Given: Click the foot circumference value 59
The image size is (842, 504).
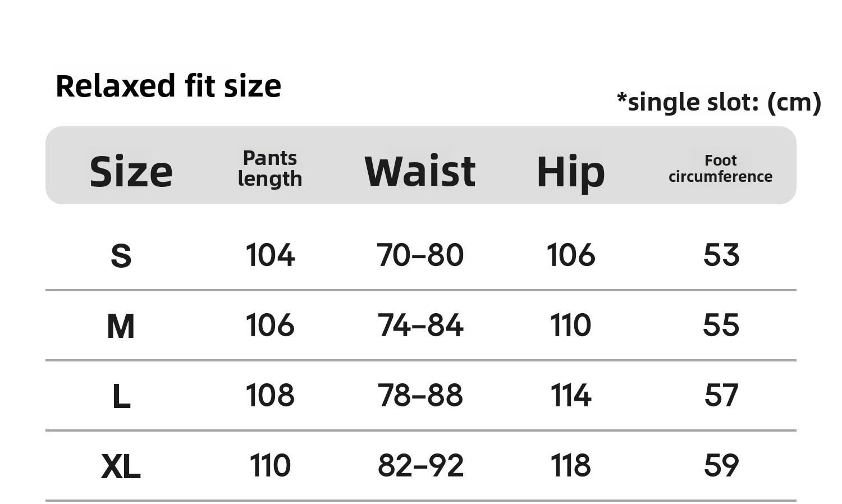Looking at the screenshot, I should click(721, 466).
